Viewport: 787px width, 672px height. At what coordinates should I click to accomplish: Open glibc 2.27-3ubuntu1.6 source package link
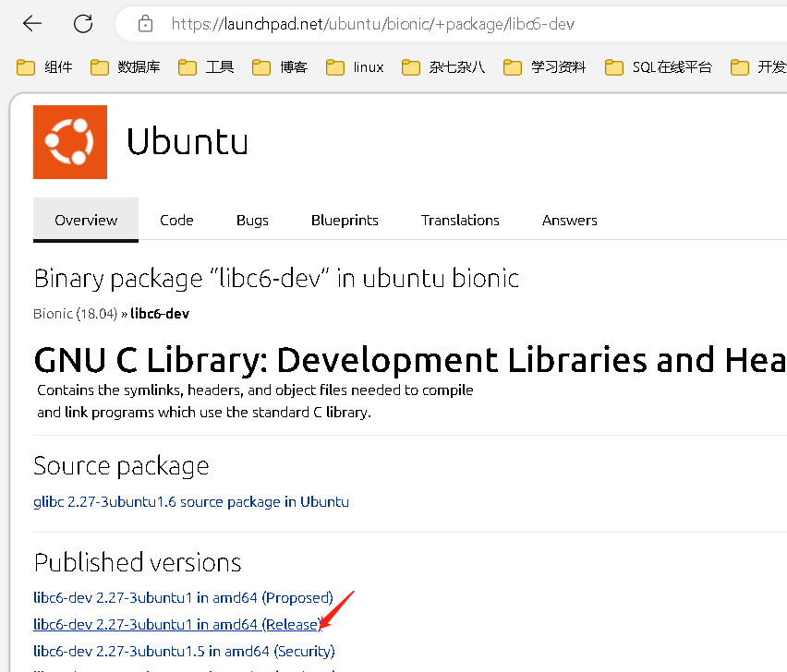coord(191,502)
